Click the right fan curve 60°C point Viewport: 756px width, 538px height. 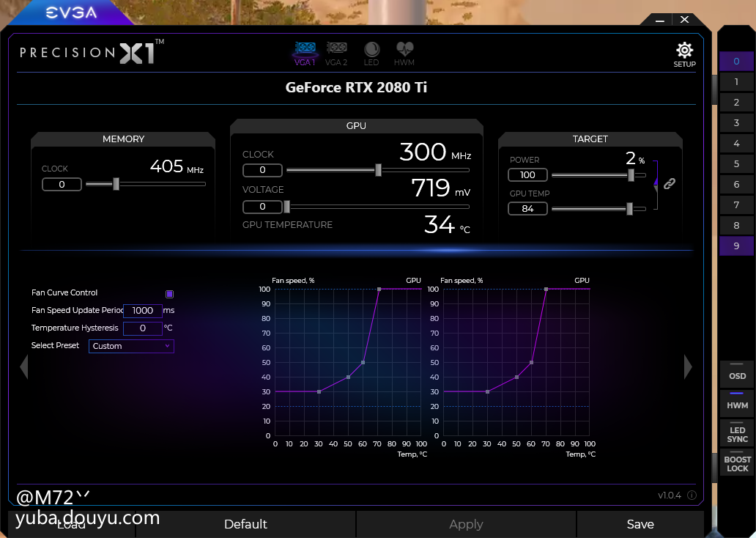531,362
